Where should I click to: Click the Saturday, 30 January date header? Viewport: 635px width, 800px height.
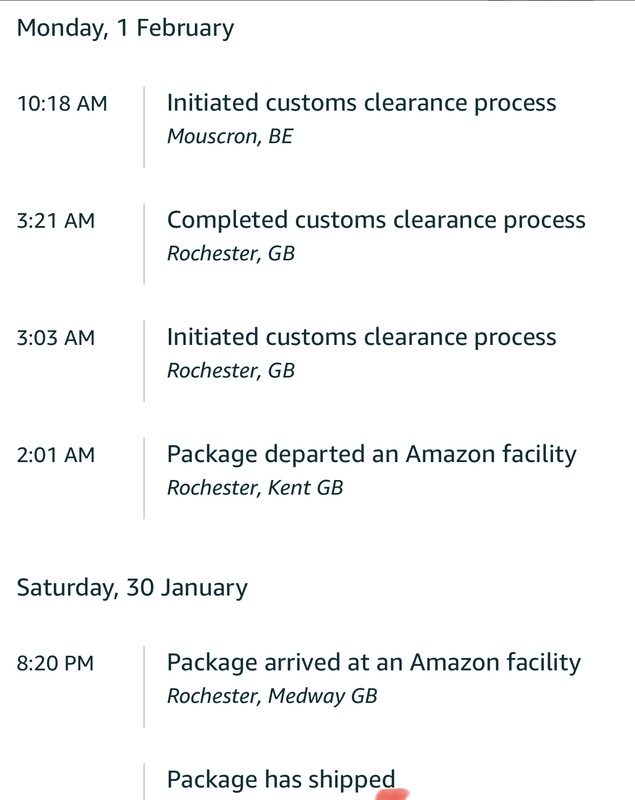[x=132, y=588]
